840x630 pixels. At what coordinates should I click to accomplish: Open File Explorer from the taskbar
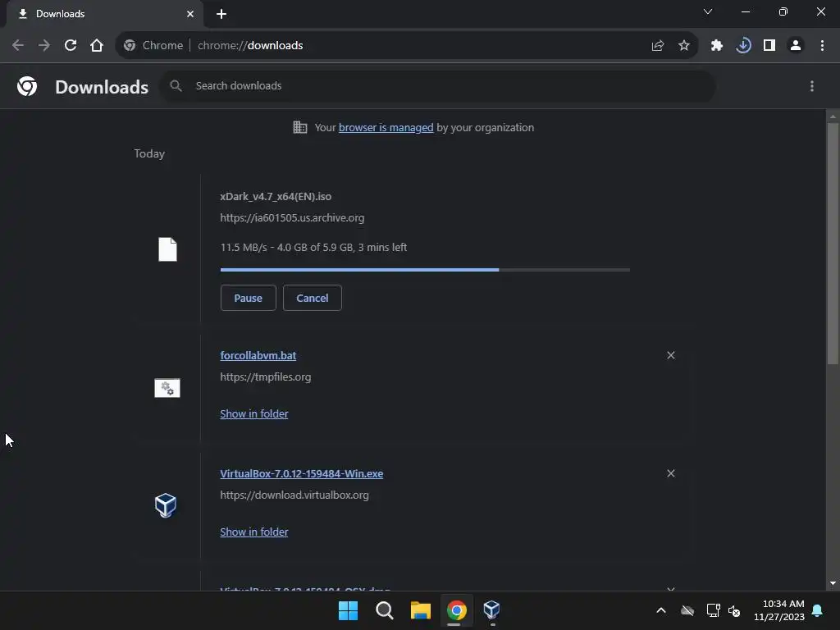[421, 610]
